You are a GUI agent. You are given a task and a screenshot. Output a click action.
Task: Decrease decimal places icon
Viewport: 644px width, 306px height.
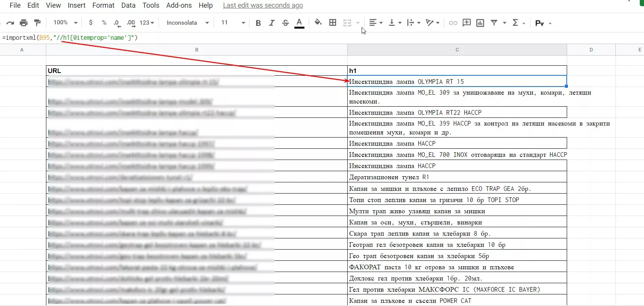[117, 23]
